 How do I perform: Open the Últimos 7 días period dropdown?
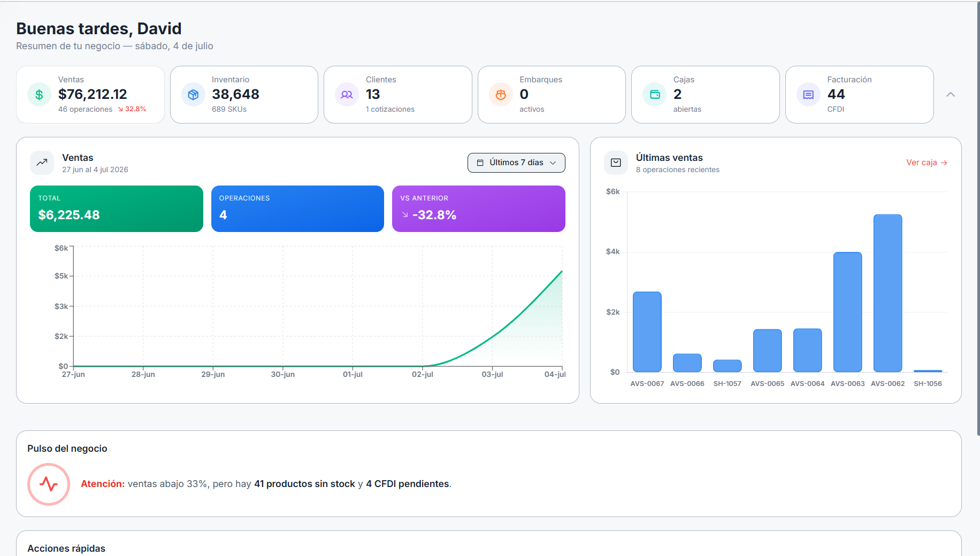[516, 163]
